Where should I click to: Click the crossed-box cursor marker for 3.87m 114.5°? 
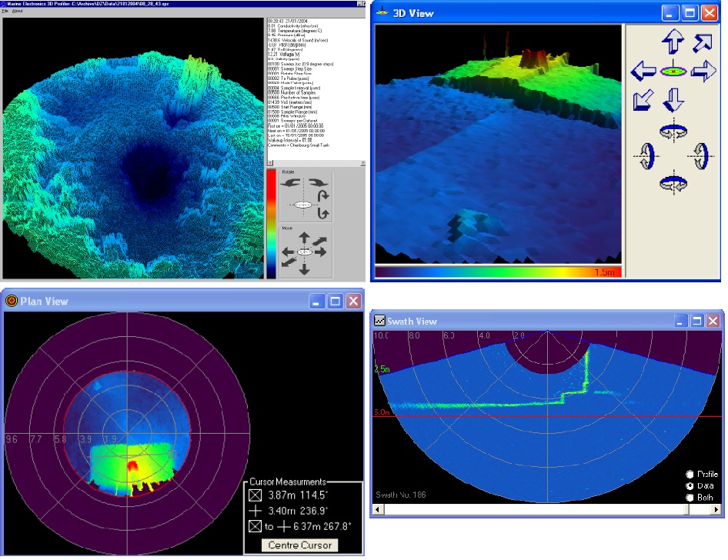click(255, 495)
